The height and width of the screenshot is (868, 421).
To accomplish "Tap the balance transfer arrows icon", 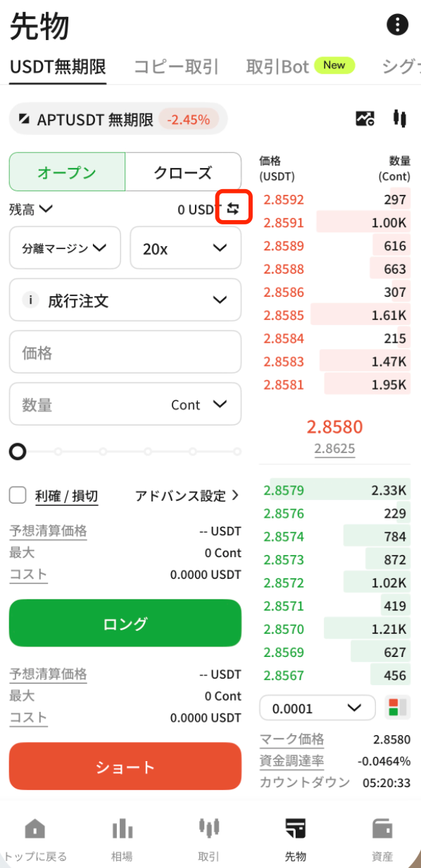I will click(234, 208).
